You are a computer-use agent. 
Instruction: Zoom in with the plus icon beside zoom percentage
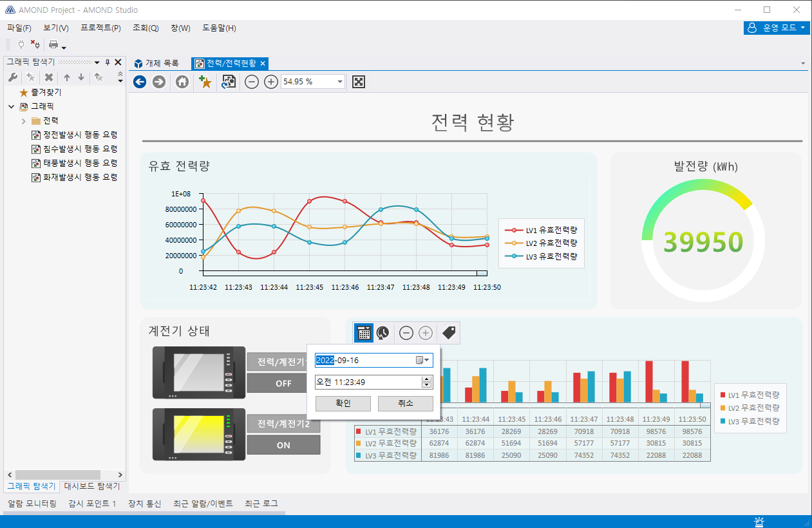(271, 82)
